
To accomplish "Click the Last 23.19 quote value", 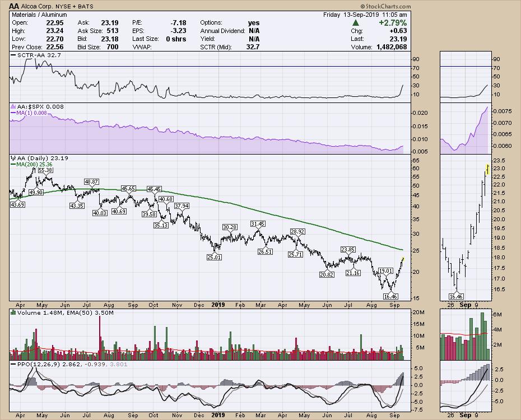I will click(x=398, y=39).
